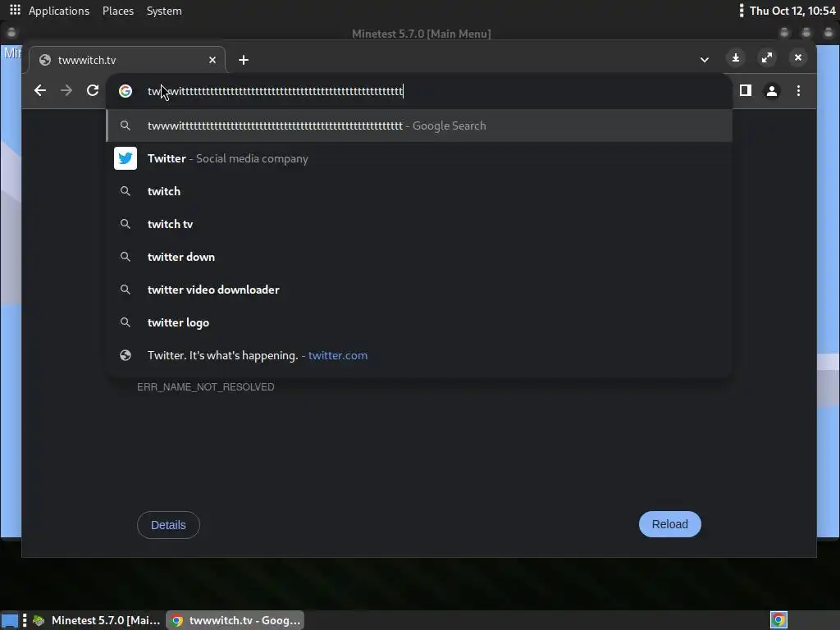Open the side panel icon
This screenshot has width=840, height=630.
click(x=745, y=90)
